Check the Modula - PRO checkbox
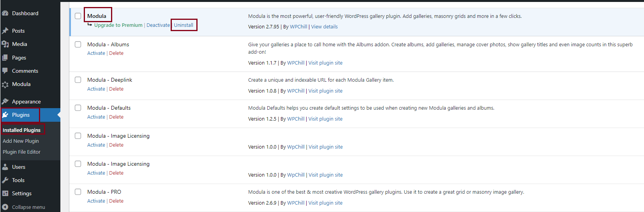The width and height of the screenshot is (644, 212). tap(78, 192)
